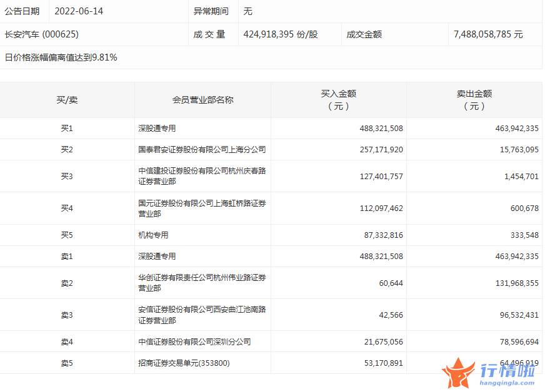Image resolution: width=545 pixels, height=392 pixels.
Task: Select buy amount 488,321,508 in 买1 row
Action: point(381,129)
